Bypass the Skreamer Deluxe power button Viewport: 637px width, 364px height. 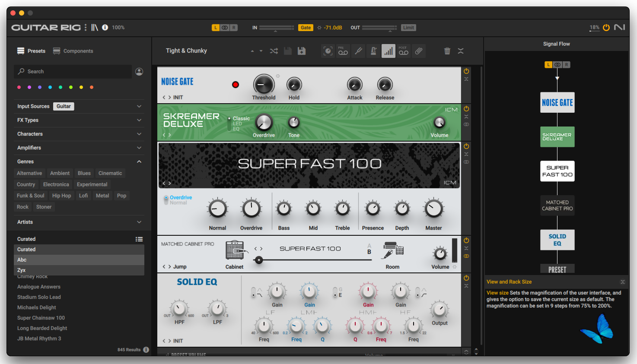click(x=466, y=109)
